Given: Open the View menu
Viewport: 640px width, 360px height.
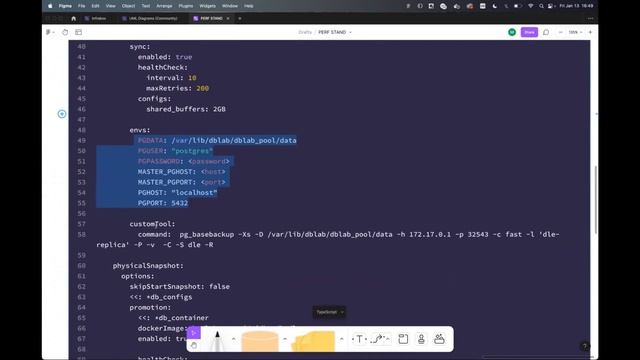Looking at the screenshot, I should pos(111,6).
